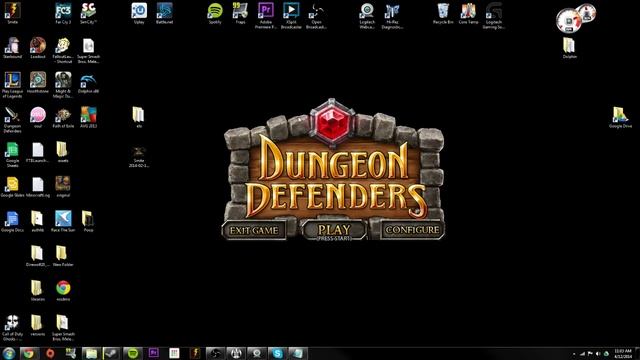Open Adobe Premiere desktop shortcut
The width and height of the screenshot is (640, 360).
click(266, 15)
